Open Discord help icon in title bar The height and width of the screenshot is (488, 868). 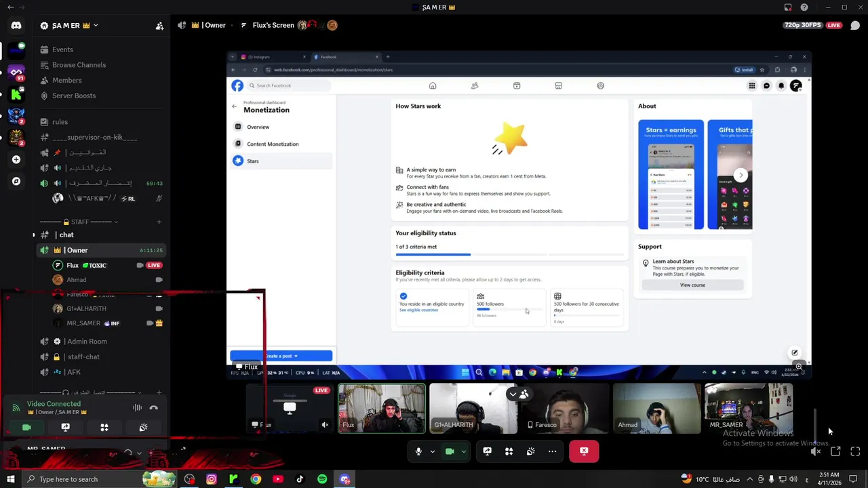click(x=804, y=7)
